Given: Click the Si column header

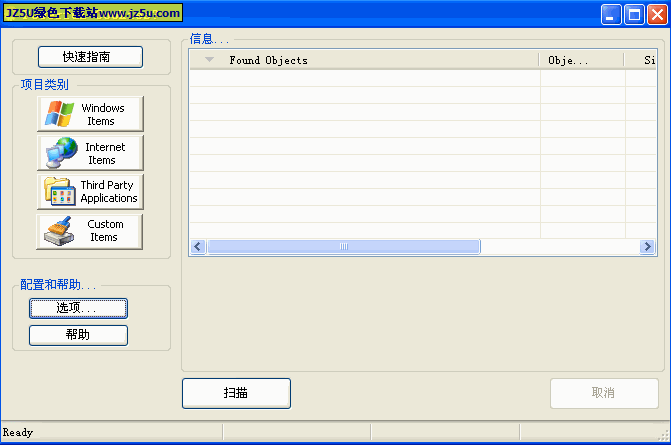Looking at the screenshot, I should (x=641, y=60).
